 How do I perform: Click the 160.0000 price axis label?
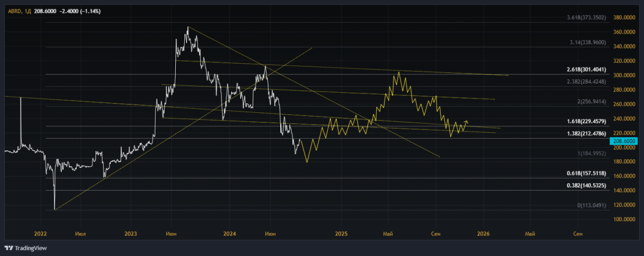[x=623, y=176]
